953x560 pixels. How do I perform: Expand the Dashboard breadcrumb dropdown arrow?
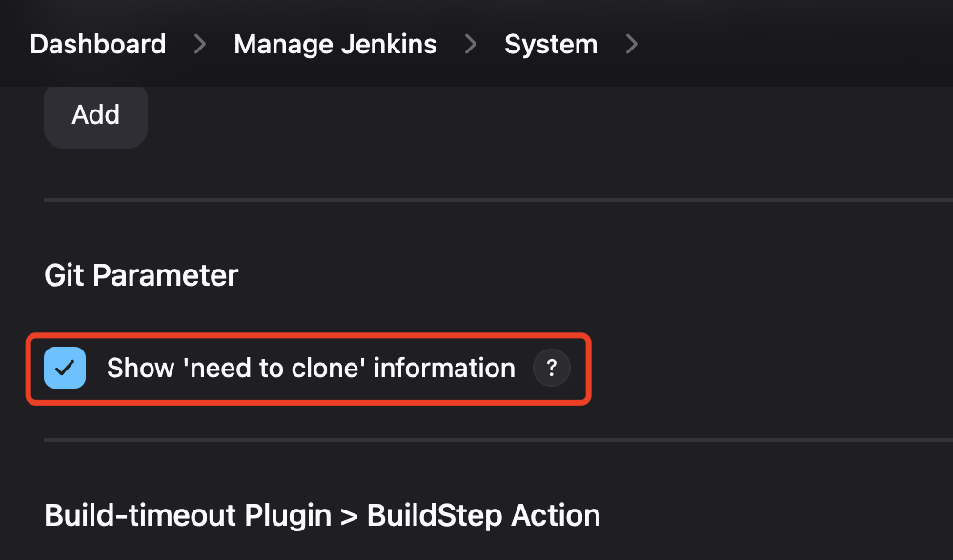pyautogui.click(x=200, y=44)
